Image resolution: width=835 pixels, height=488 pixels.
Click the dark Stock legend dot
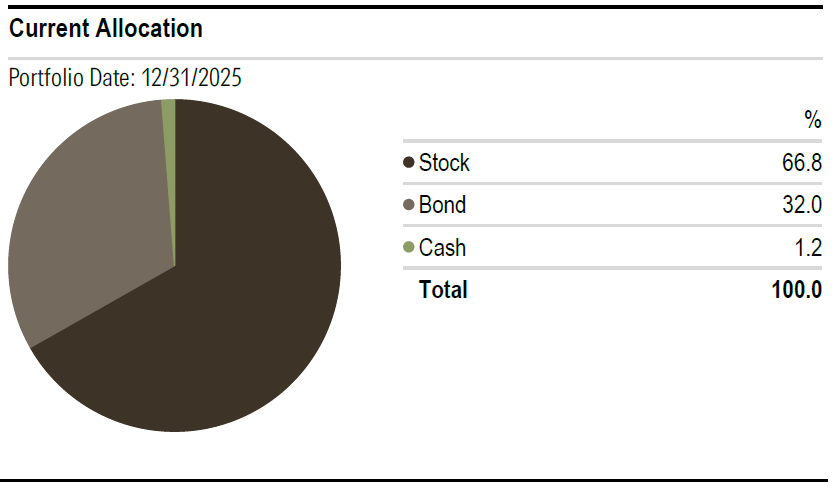tap(409, 163)
